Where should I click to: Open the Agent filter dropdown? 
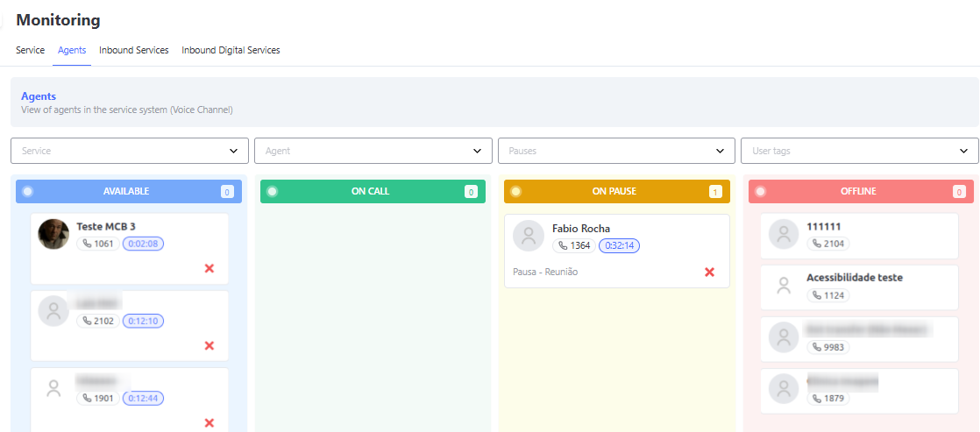373,151
